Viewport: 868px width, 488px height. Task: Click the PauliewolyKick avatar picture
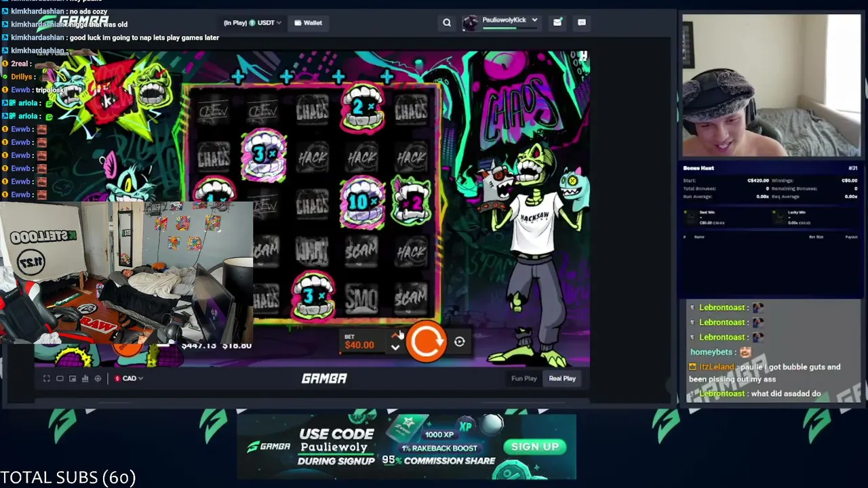470,23
